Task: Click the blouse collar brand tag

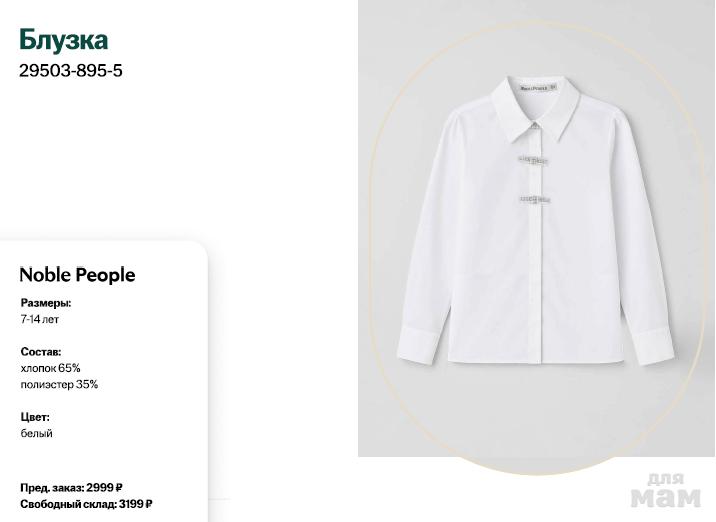Action: (x=536, y=87)
